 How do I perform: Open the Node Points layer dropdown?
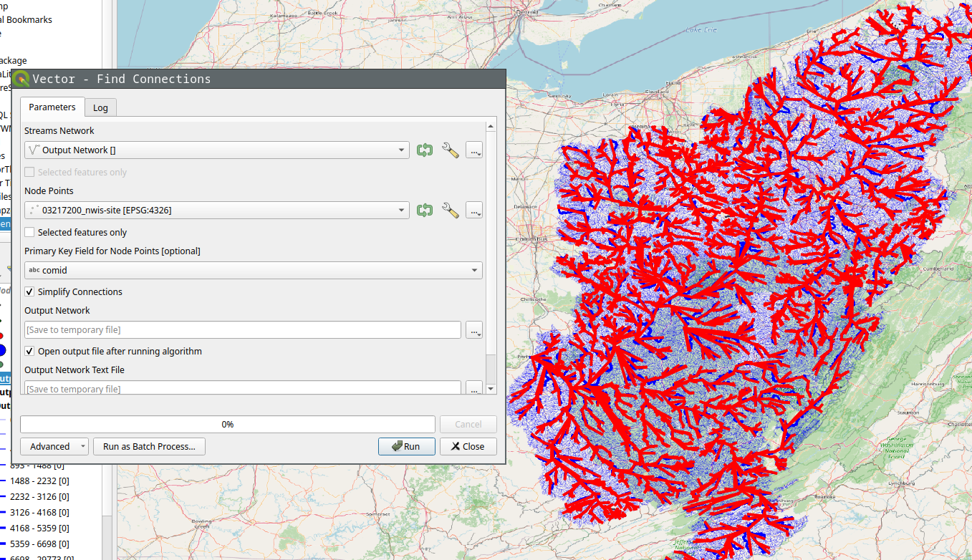[x=216, y=211]
